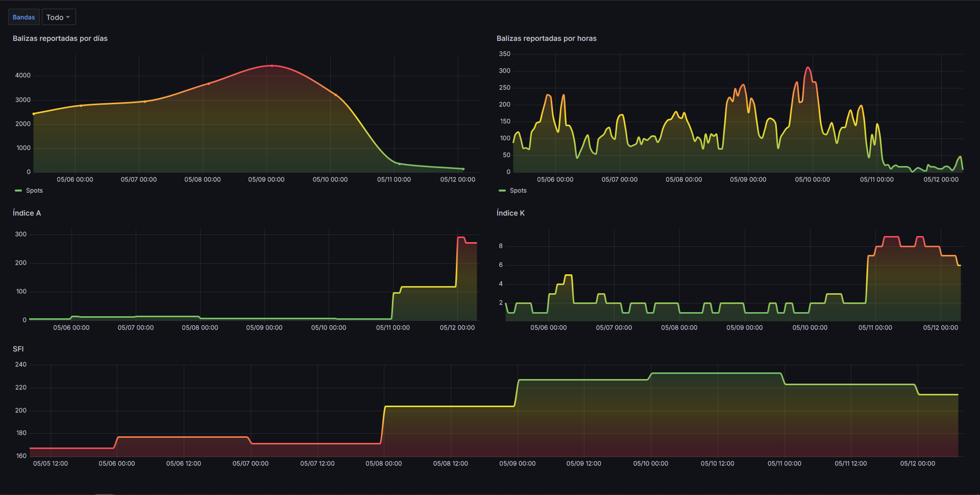Click the 8 axis label in Índice K chart
980x495 pixels.
coord(501,246)
